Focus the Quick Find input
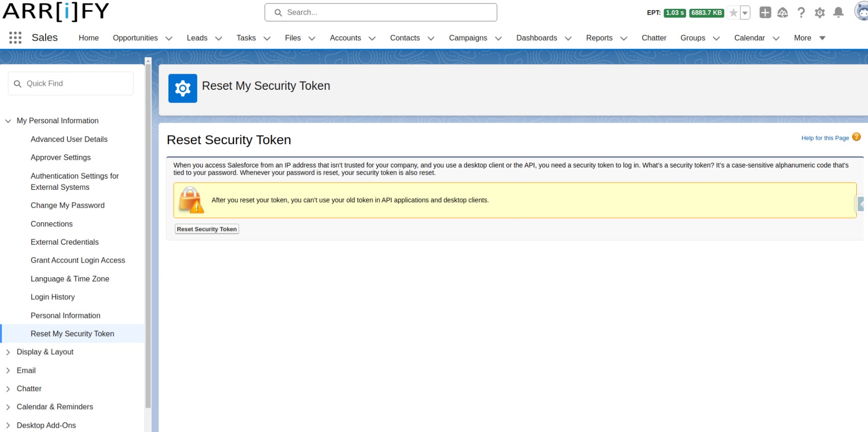Image resolution: width=868 pixels, height=432 pixels. (x=70, y=83)
